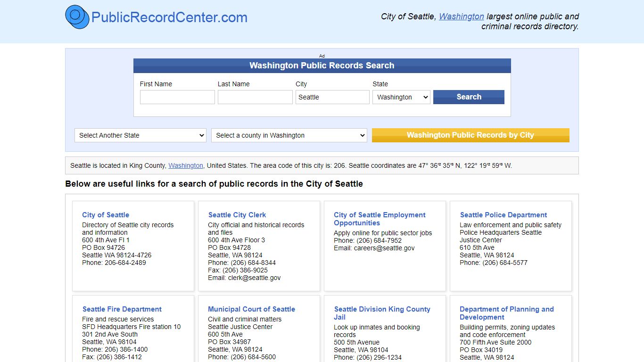Click the text 'Phone: (206) 684-8344'
Screen dimensions: 644x362
pos(242,263)
